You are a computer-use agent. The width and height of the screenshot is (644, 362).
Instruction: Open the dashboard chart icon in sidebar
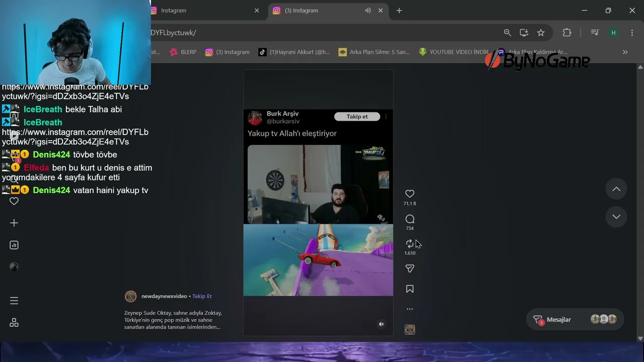click(14, 245)
